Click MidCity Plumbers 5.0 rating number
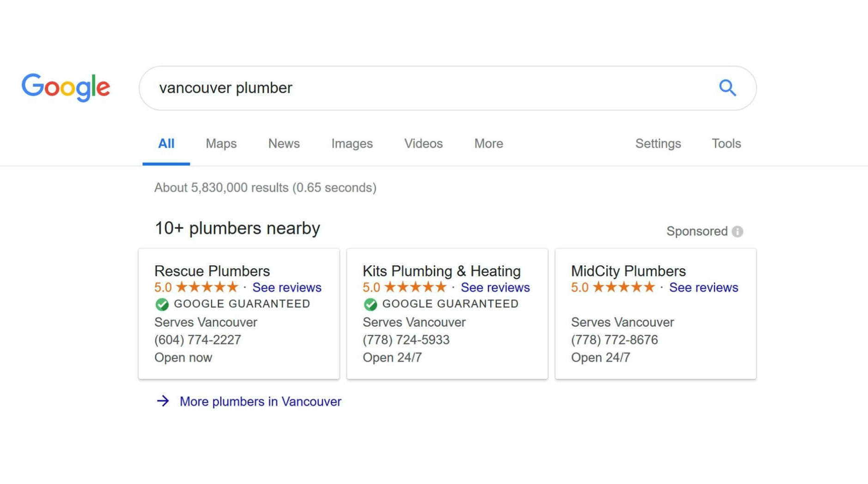The width and height of the screenshot is (868, 484). pos(580,288)
